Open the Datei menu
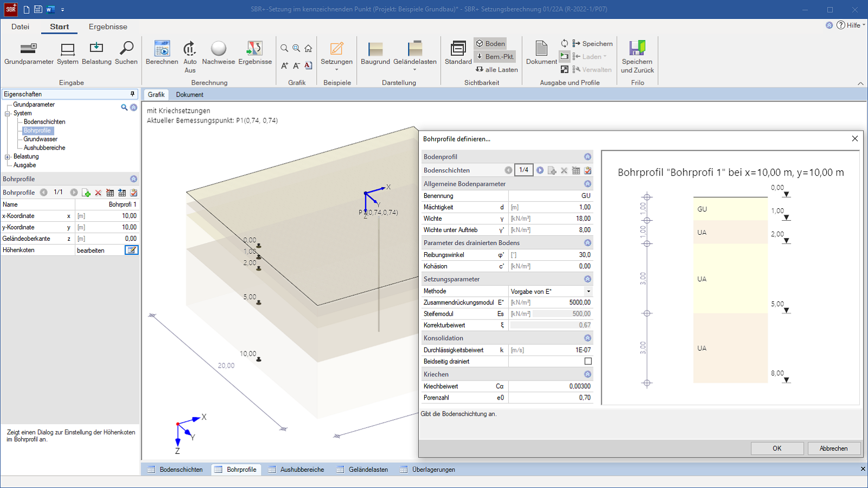Screen dimensions: 868x488 pos(20,27)
